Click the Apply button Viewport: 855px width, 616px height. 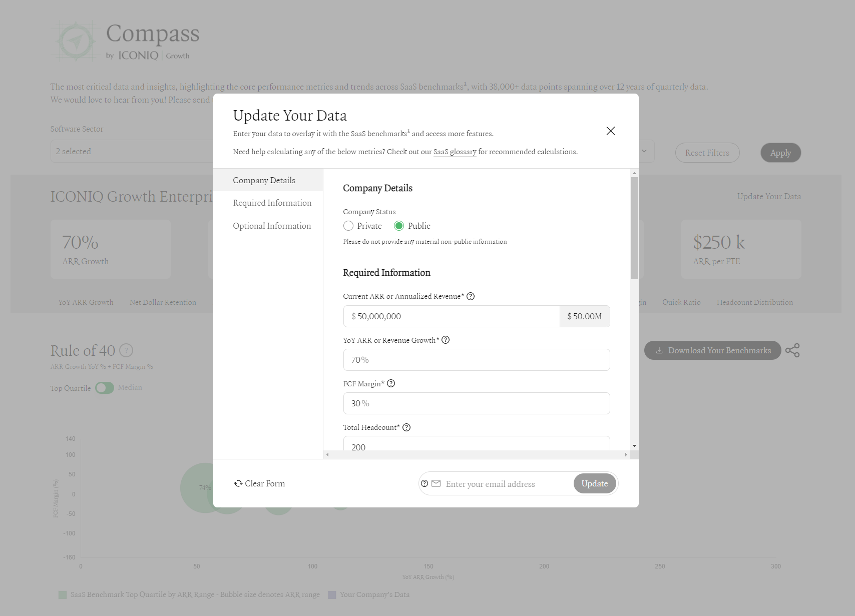pyautogui.click(x=781, y=153)
